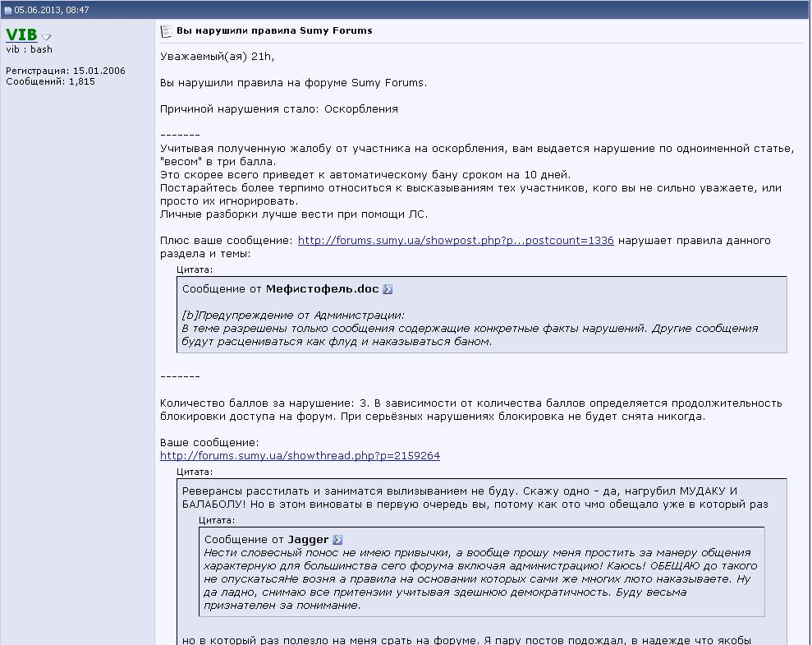Open the showthread.php?p=2159264 link

[x=300, y=456]
